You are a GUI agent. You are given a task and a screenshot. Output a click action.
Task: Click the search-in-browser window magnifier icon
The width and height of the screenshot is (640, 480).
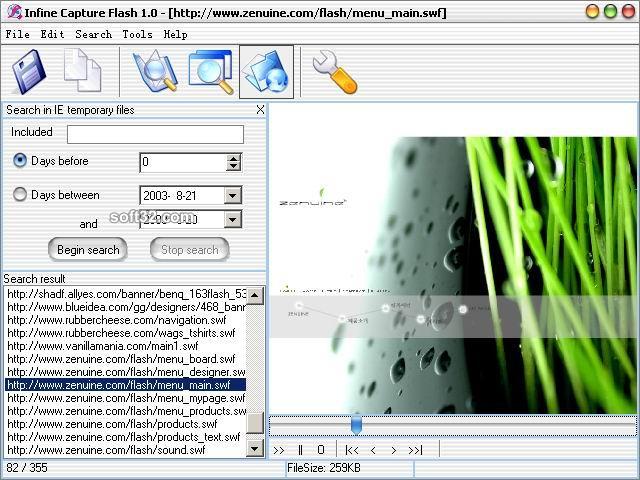point(211,72)
